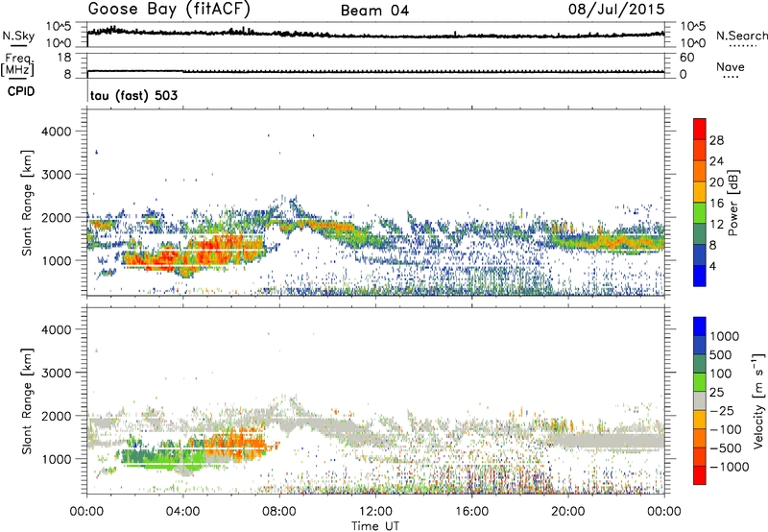Pick the red top segment of Power colorbar
The height and width of the screenshot is (532, 768).
click(x=700, y=130)
